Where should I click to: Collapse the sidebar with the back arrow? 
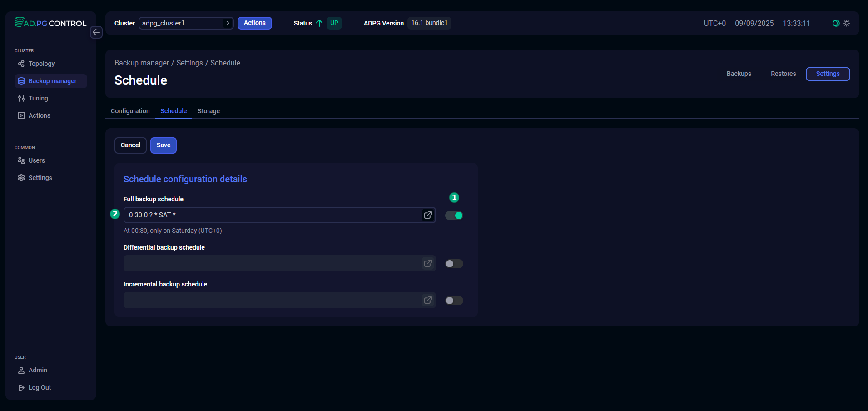(96, 32)
